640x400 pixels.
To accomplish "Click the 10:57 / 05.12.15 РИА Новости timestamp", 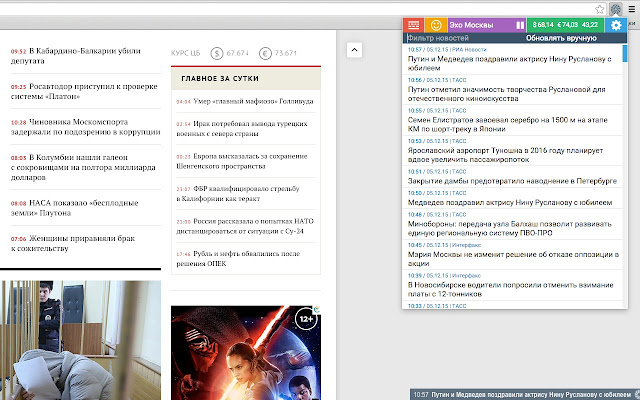I will pos(447,49).
